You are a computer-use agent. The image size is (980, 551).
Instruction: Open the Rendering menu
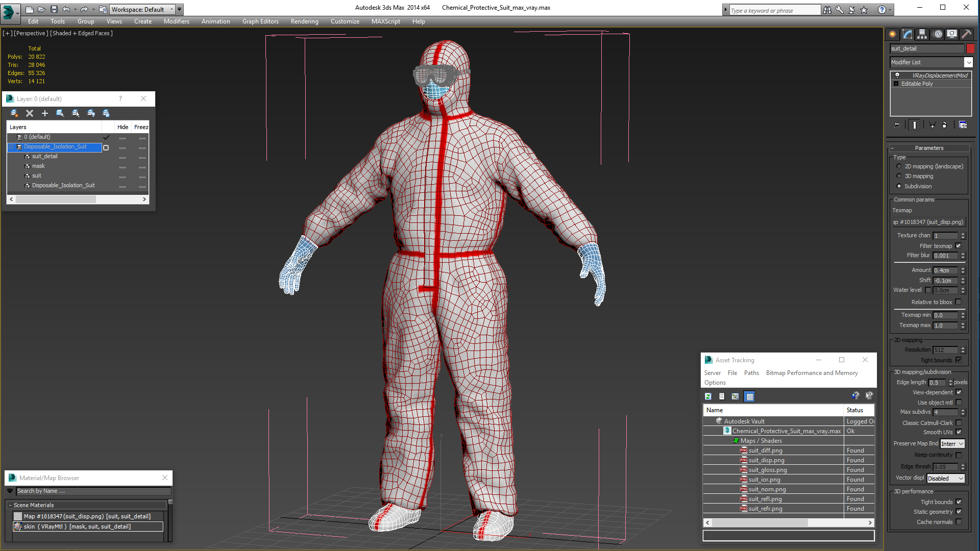pyautogui.click(x=304, y=21)
